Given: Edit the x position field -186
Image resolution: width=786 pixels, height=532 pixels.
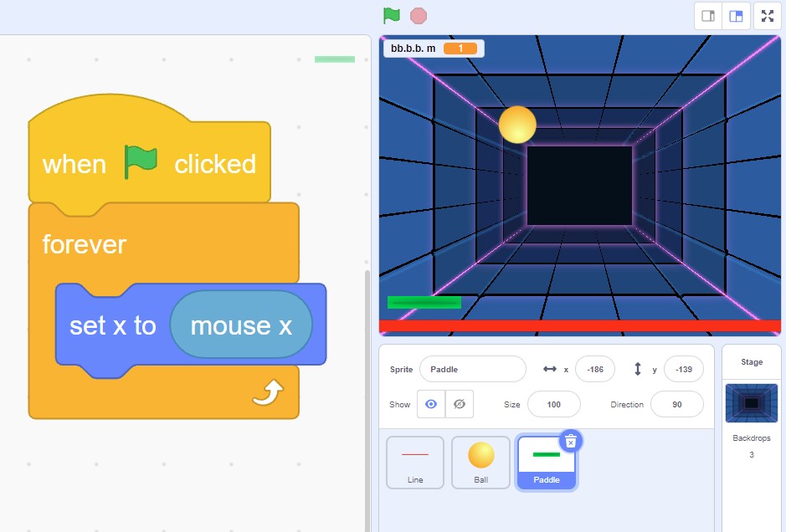Looking at the screenshot, I should (595, 369).
